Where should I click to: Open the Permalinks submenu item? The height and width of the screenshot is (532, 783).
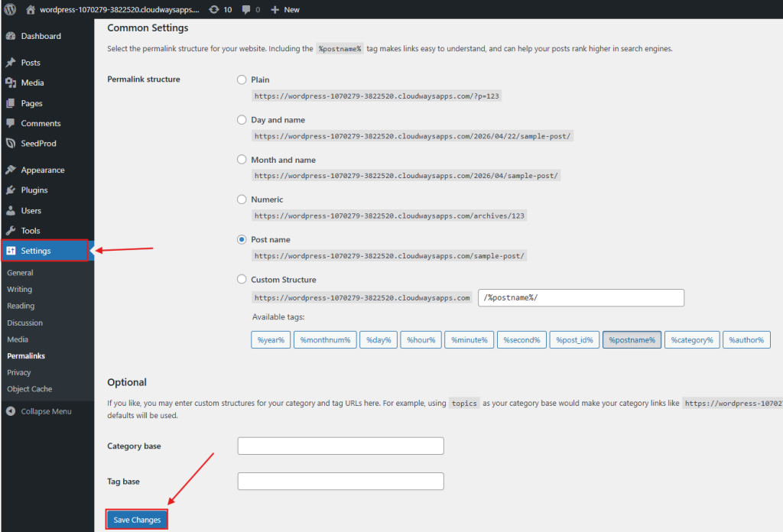coord(26,356)
